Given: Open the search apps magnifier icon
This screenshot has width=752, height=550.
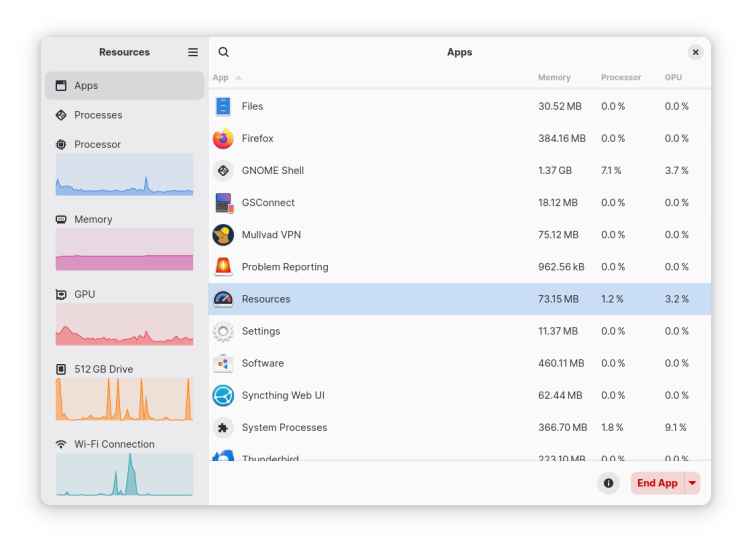Looking at the screenshot, I should pos(224,52).
